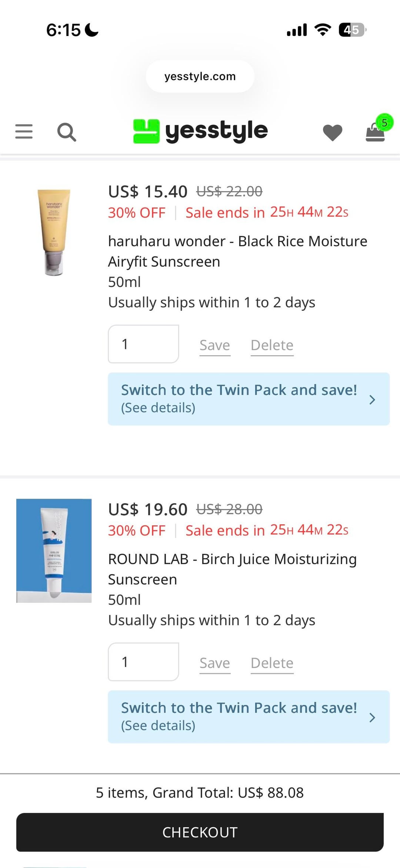Open haruharu wonder Black Rice Sunscreen title

[x=237, y=251]
